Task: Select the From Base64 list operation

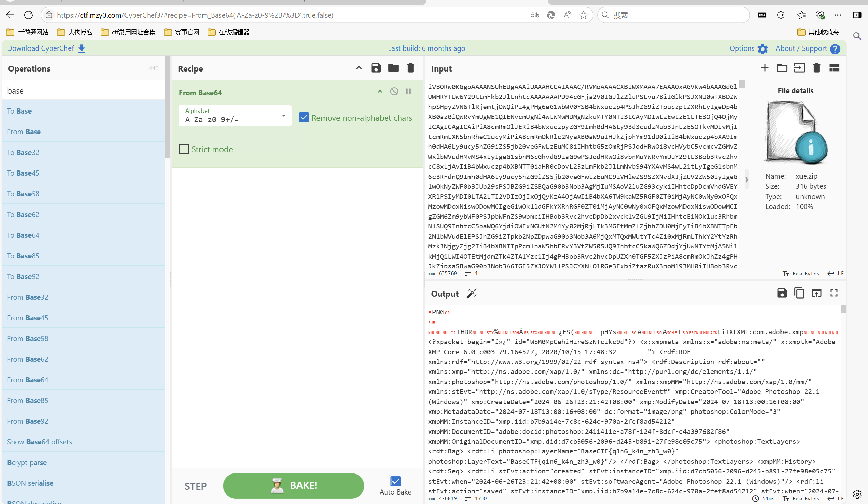Action: click(83, 380)
